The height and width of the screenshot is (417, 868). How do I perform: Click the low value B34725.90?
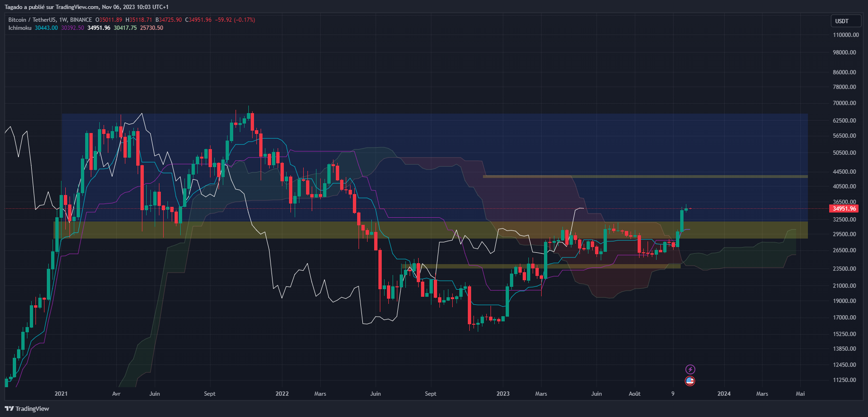click(168, 20)
